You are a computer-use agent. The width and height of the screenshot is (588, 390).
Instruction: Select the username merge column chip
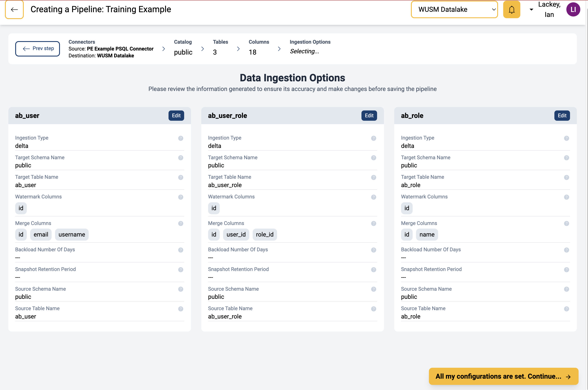(x=72, y=234)
